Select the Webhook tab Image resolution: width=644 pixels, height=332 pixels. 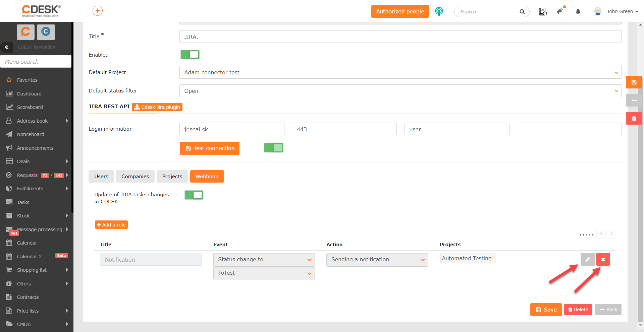point(207,177)
